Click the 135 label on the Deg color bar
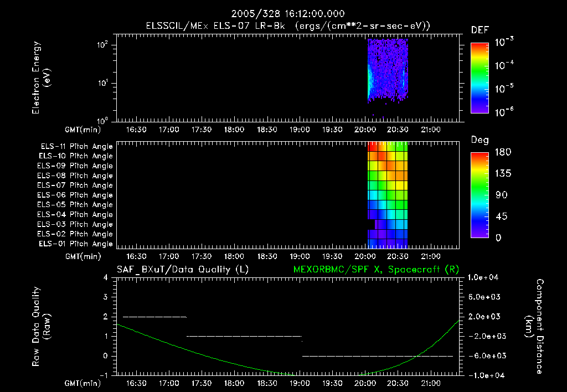Viewport: 567px width, 392px height. [x=503, y=174]
